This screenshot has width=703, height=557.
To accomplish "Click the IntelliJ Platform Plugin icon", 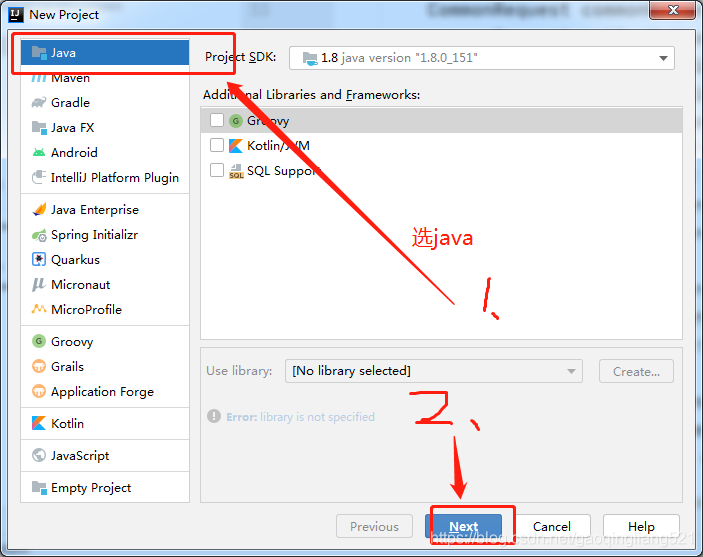I will tap(39, 178).
